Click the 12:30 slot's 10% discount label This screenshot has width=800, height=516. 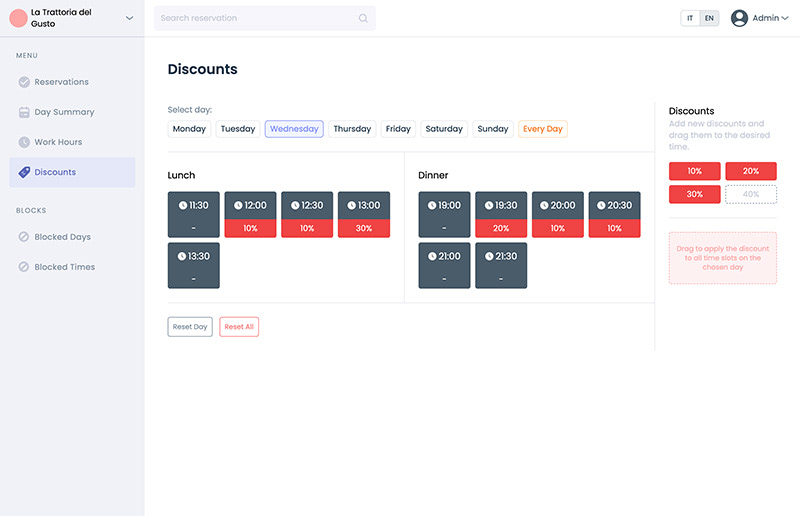307,229
